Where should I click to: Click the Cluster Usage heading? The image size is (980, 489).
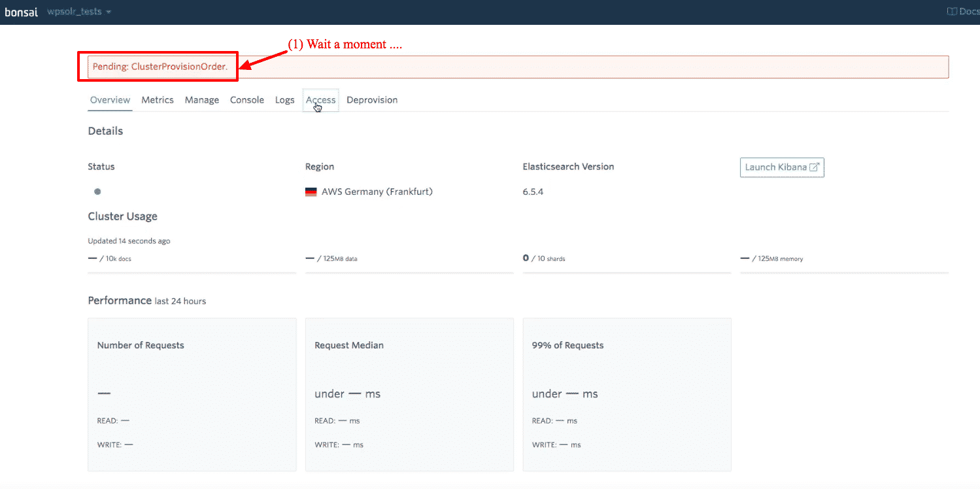click(x=123, y=216)
